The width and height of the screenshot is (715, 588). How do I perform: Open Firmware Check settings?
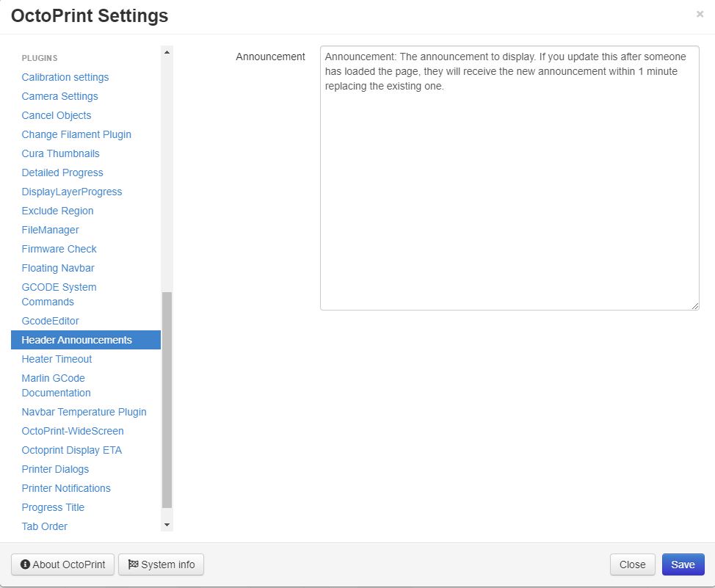point(59,249)
